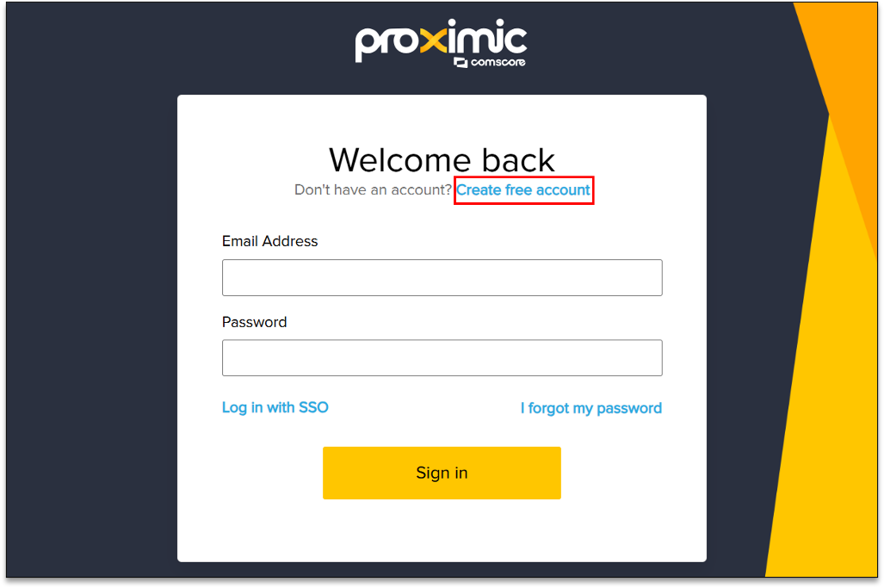Choose Log in with SSO
Screen dimensions: 884x588
tap(275, 407)
